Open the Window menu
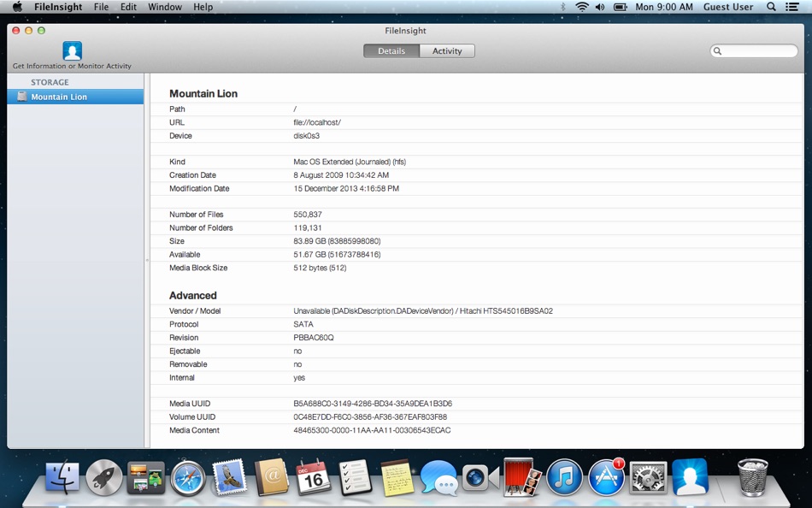The image size is (812, 508). point(165,7)
